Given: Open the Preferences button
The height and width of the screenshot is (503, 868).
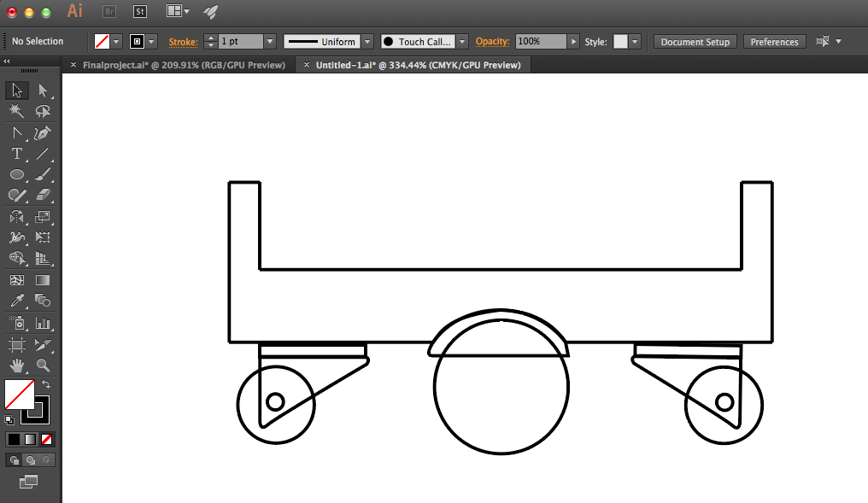Looking at the screenshot, I should [774, 42].
